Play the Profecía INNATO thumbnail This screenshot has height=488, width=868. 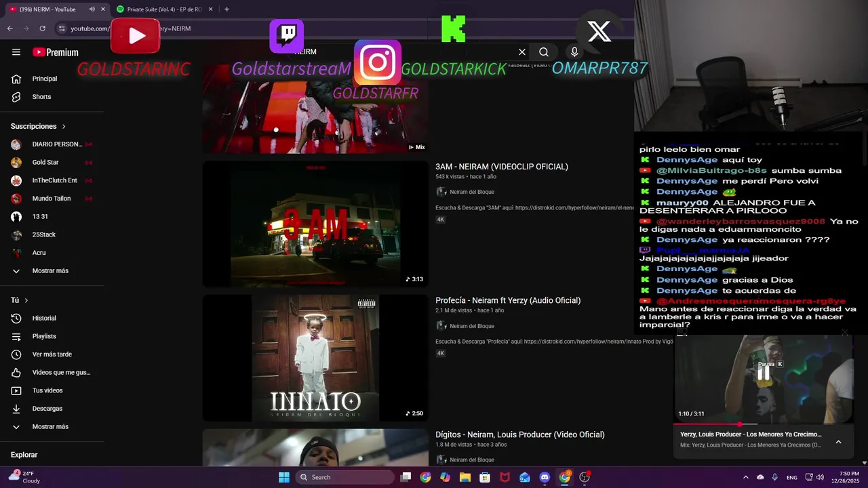pos(315,358)
